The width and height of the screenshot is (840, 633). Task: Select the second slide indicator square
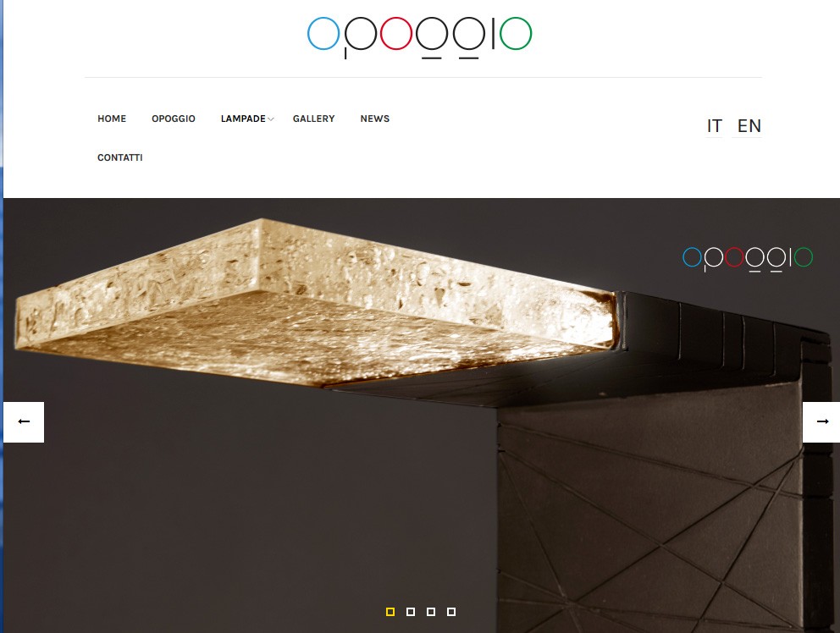click(x=411, y=612)
